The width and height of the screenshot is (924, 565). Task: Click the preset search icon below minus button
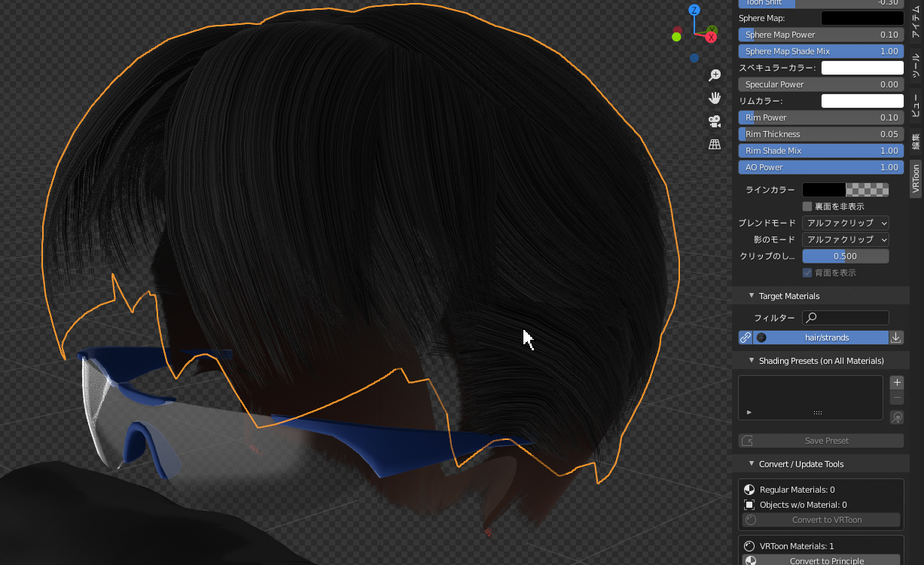[x=897, y=417]
